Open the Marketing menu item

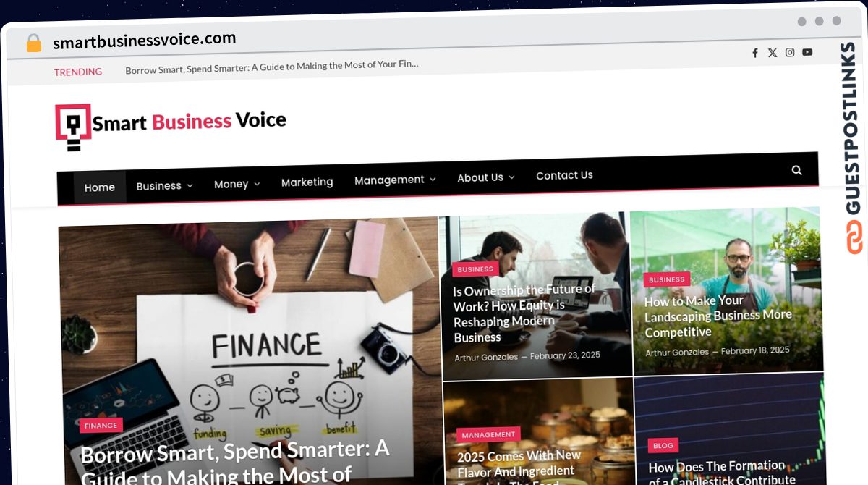tap(307, 182)
